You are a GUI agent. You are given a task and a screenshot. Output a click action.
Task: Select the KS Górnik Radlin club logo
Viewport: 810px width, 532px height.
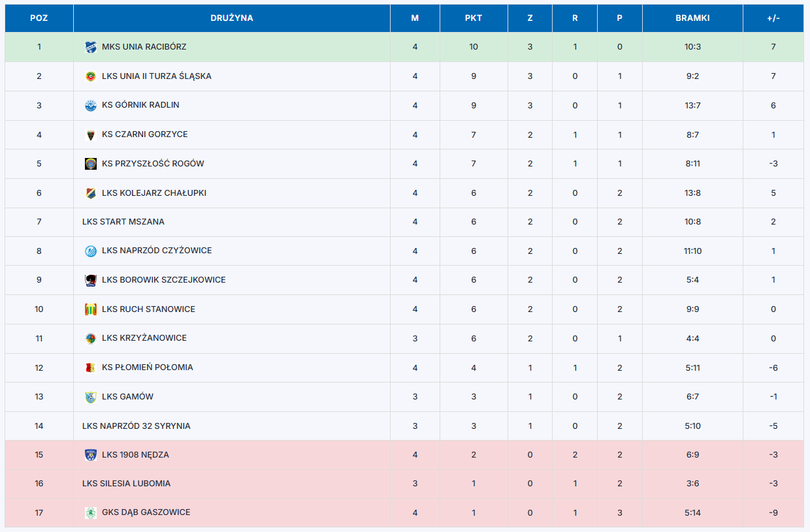click(91, 105)
